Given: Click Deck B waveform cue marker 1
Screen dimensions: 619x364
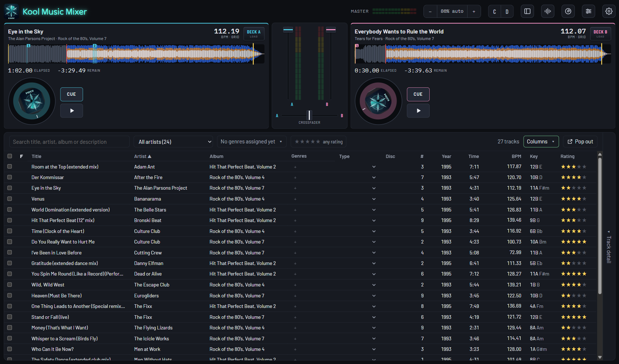Looking at the screenshot, I should click(357, 46).
